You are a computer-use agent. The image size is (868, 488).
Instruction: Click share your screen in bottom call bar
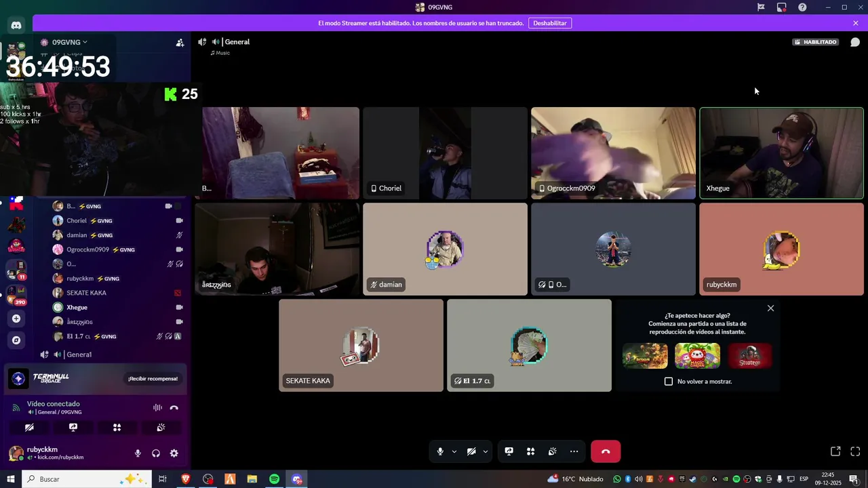pyautogui.click(x=509, y=451)
